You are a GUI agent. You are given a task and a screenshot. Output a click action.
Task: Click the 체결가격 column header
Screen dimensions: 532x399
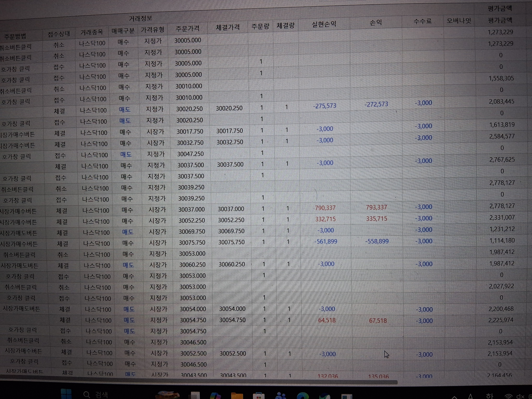coord(228,27)
